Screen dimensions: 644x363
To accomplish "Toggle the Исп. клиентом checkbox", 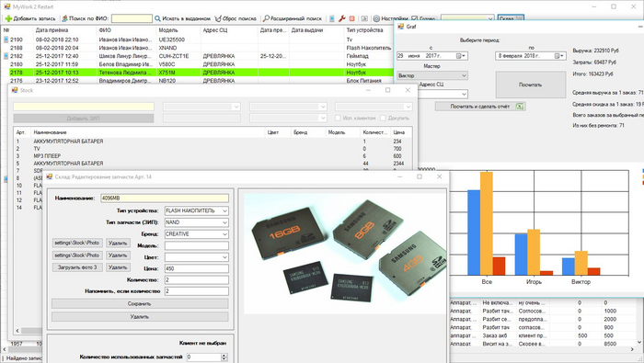I will pos(338,119).
